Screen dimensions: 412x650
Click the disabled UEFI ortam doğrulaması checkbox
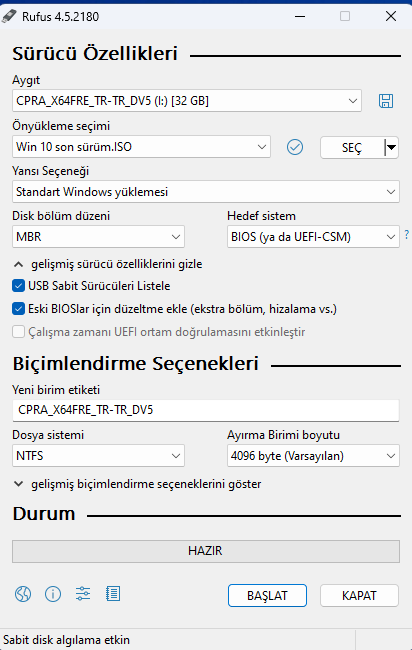coord(18,332)
